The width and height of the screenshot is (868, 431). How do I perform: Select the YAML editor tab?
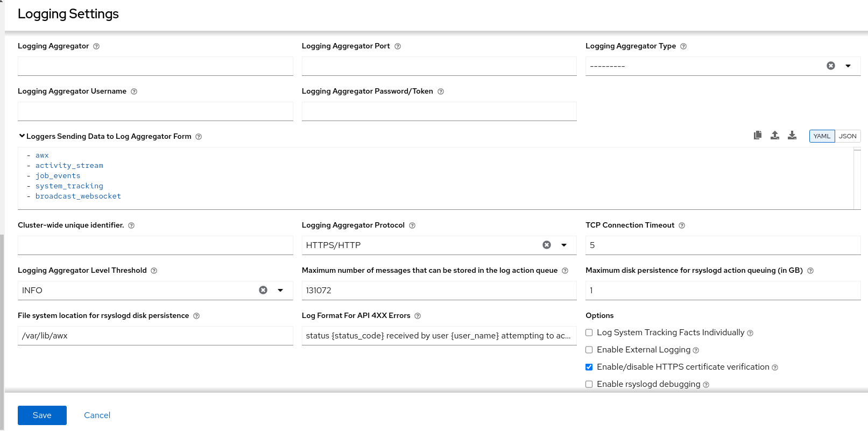tap(822, 136)
